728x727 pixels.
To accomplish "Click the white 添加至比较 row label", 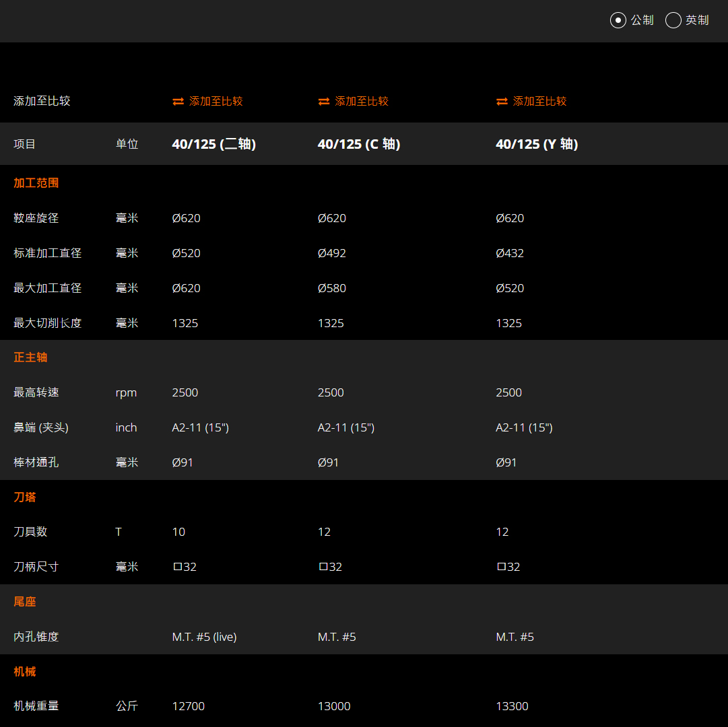I will 42,102.
